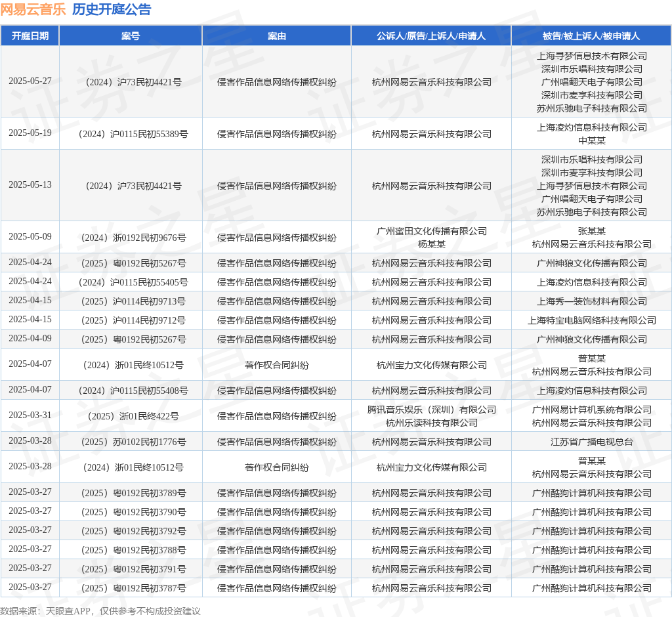Select defendant 江苏省广播电视总台
Image resolution: width=672 pixels, height=617 pixels.
point(592,442)
